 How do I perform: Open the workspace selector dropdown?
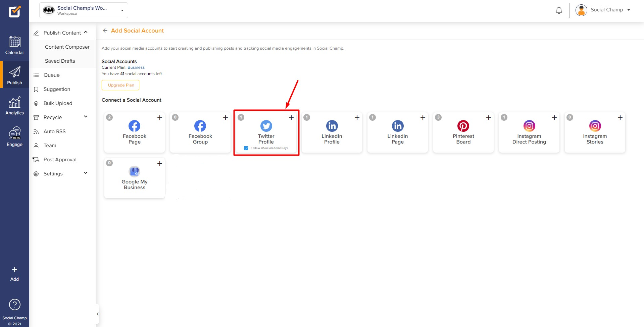point(84,10)
